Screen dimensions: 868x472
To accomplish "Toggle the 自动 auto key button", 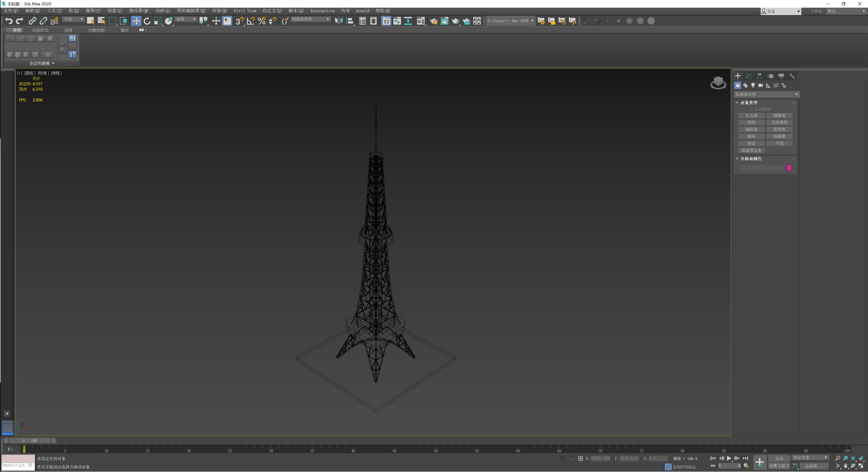I will coord(779,458).
